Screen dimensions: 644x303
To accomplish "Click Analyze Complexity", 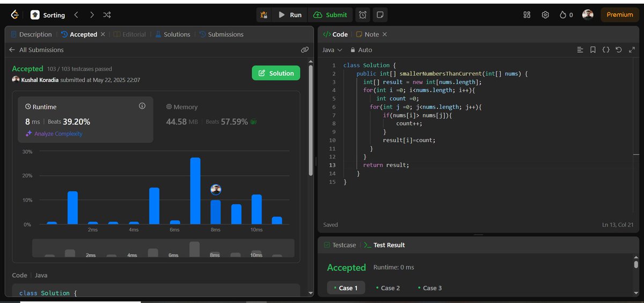I will [54, 134].
